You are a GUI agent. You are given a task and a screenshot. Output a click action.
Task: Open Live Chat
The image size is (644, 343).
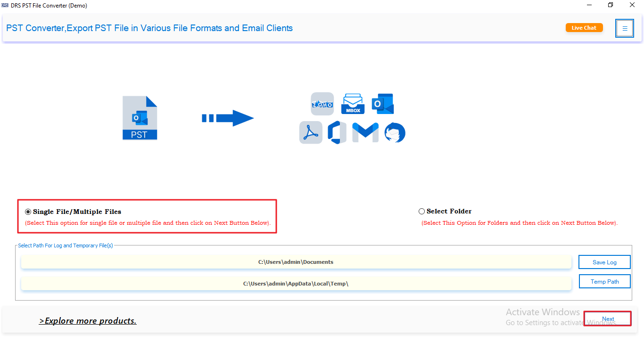coord(584,28)
